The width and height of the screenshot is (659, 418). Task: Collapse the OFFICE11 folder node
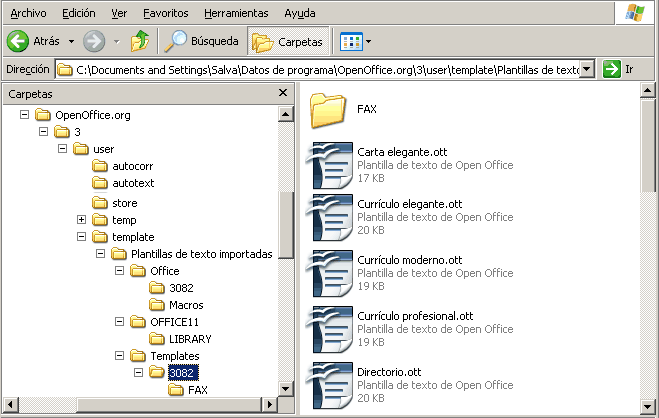pyautogui.click(x=119, y=321)
